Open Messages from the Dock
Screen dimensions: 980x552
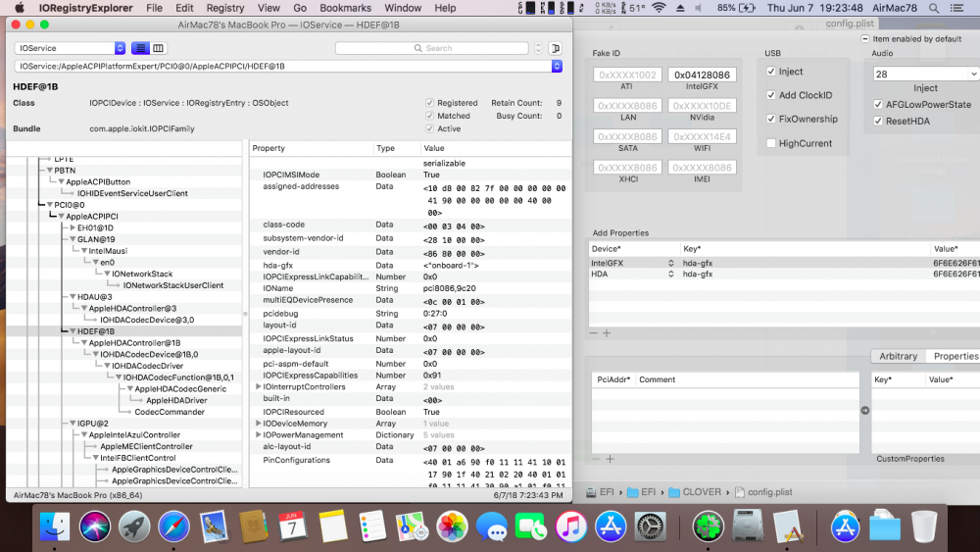point(491,527)
